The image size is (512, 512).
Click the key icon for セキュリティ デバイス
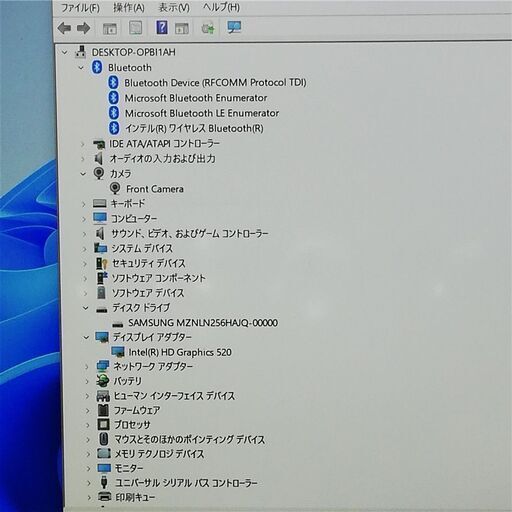tap(102, 263)
